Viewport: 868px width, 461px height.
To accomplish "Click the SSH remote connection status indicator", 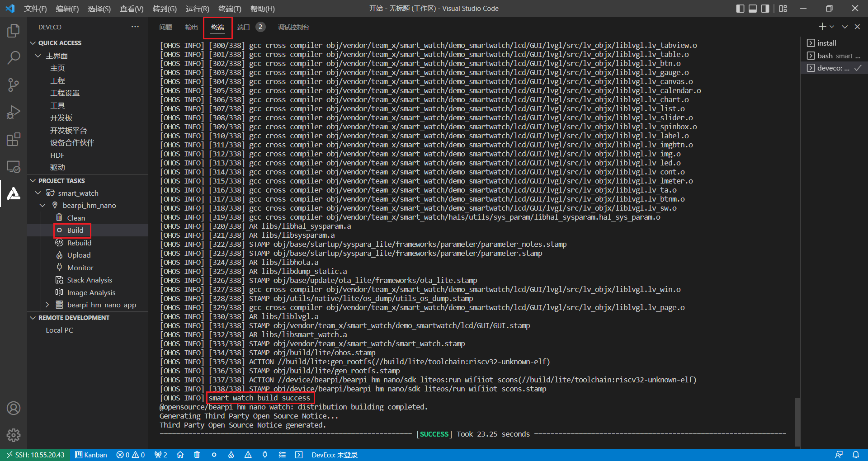I will 35,455.
